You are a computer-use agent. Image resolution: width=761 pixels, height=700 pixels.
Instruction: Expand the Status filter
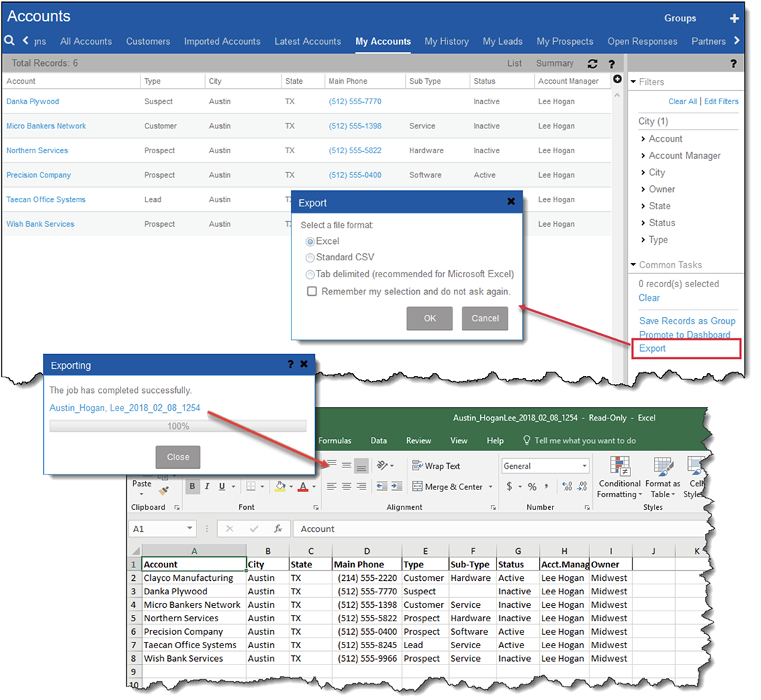(x=661, y=223)
